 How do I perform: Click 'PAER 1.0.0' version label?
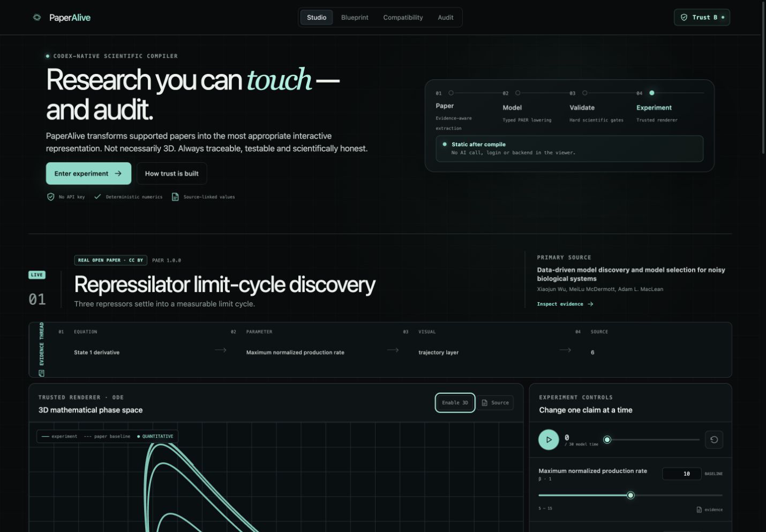pyautogui.click(x=167, y=260)
